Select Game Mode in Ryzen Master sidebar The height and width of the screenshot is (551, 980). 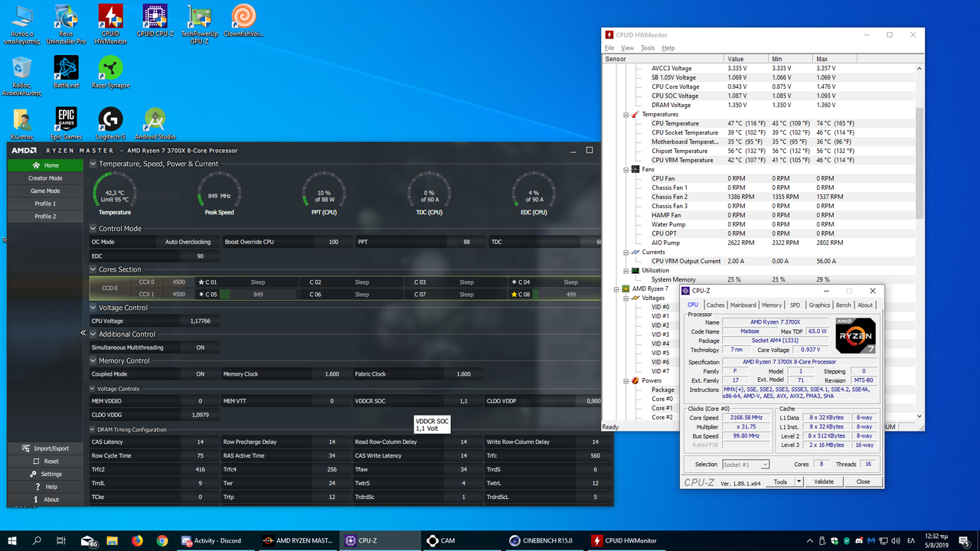pyautogui.click(x=45, y=191)
